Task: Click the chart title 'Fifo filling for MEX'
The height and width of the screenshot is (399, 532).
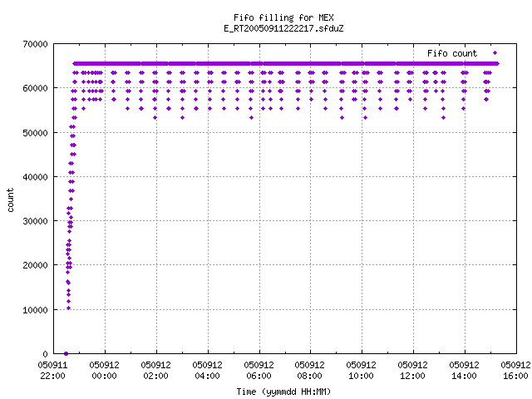Action: pos(283,17)
